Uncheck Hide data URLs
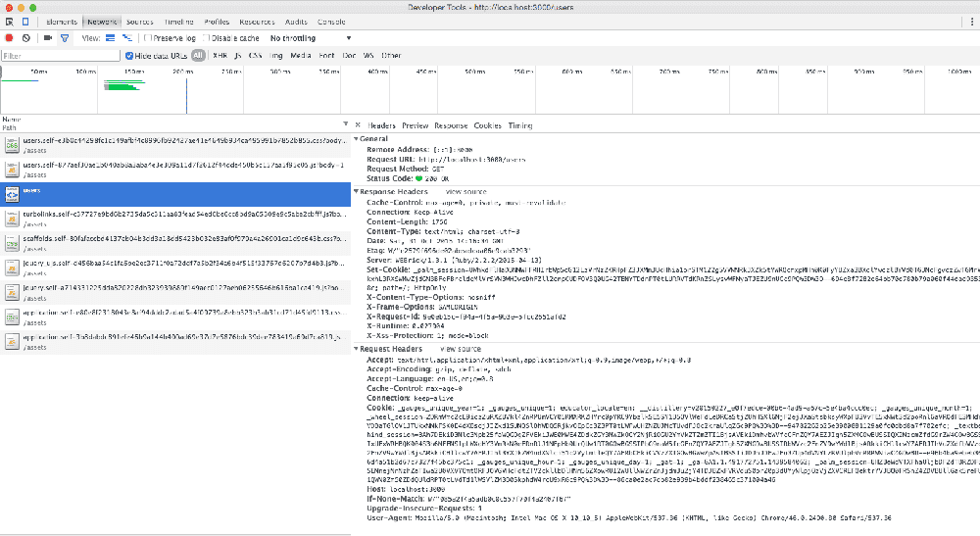Image resolution: width=980 pixels, height=536 pixels. pyautogui.click(x=130, y=56)
